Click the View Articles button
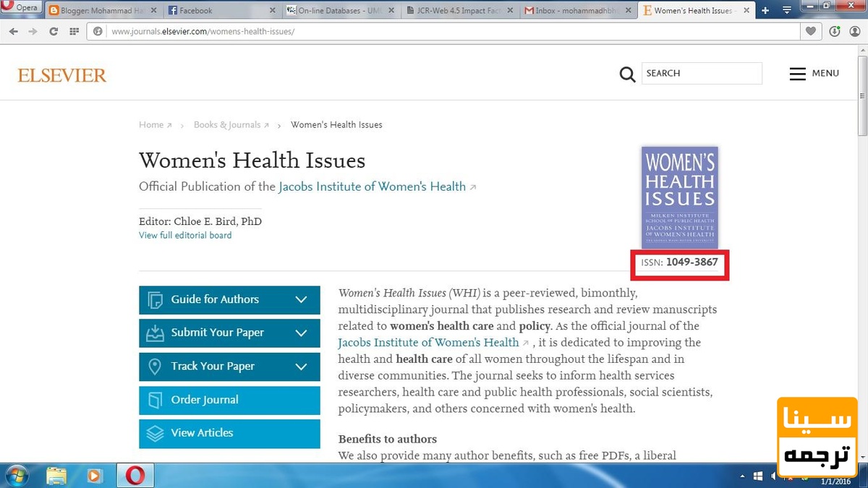This screenshot has height=488, width=868. pyautogui.click(x=229, y=434)
